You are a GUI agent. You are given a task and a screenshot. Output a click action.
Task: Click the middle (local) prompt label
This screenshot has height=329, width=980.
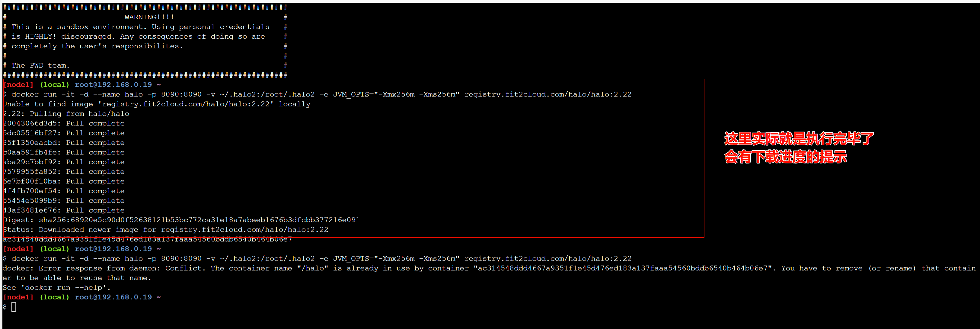pos(55,249)
